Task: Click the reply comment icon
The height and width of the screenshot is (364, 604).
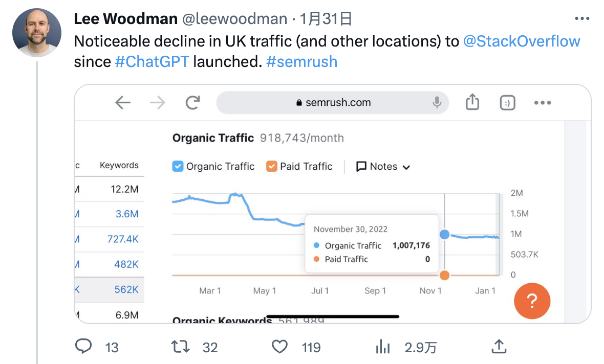Action: [x=83, y=347]
